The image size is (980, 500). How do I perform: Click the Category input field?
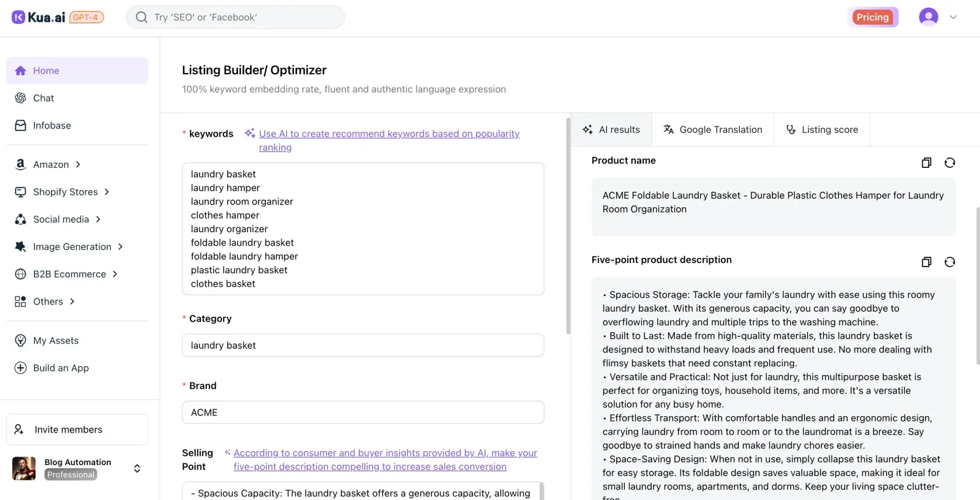(363, 345)
